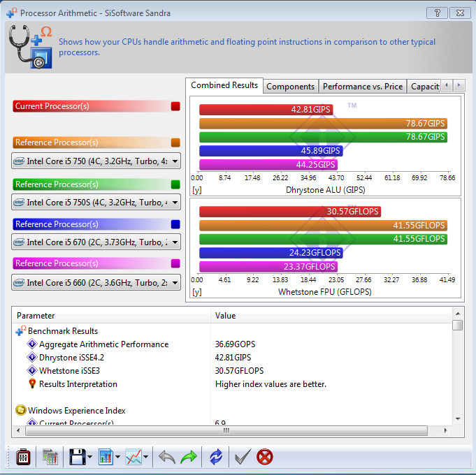Viewport: 476px width, 475px height.
Task: Click the checkmark OK icon
Action: [243, 457]
